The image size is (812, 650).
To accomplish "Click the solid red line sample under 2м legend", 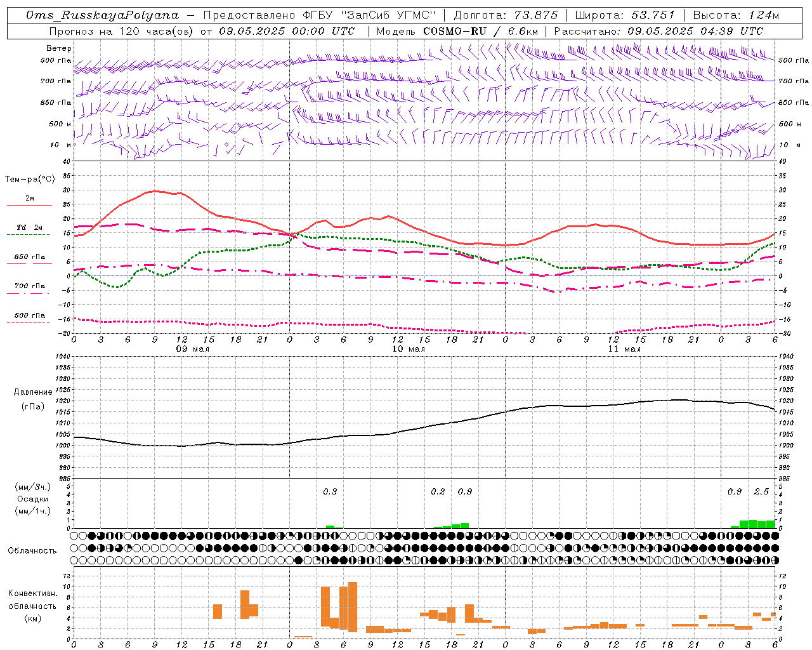I will point(29,205).
